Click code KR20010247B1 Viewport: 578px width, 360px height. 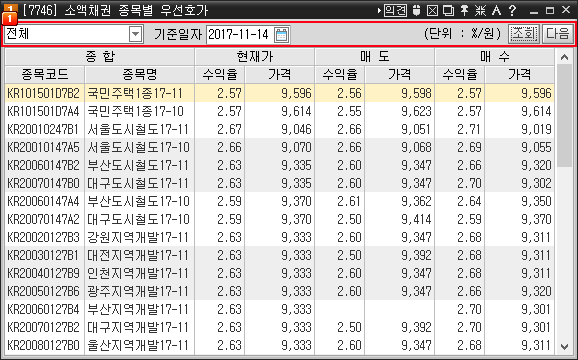(43, 129)
